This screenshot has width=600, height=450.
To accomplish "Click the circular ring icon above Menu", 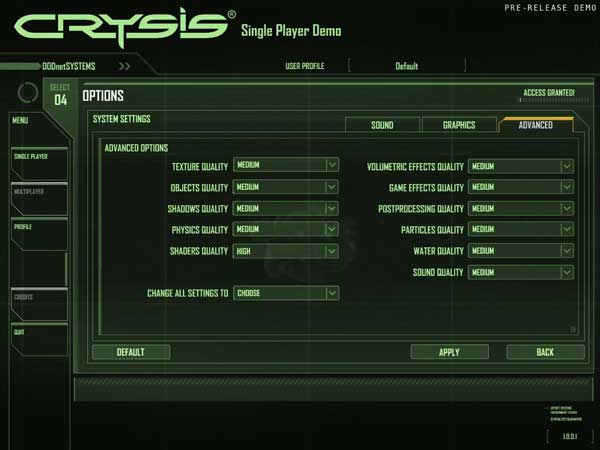I will coord(28,92).
